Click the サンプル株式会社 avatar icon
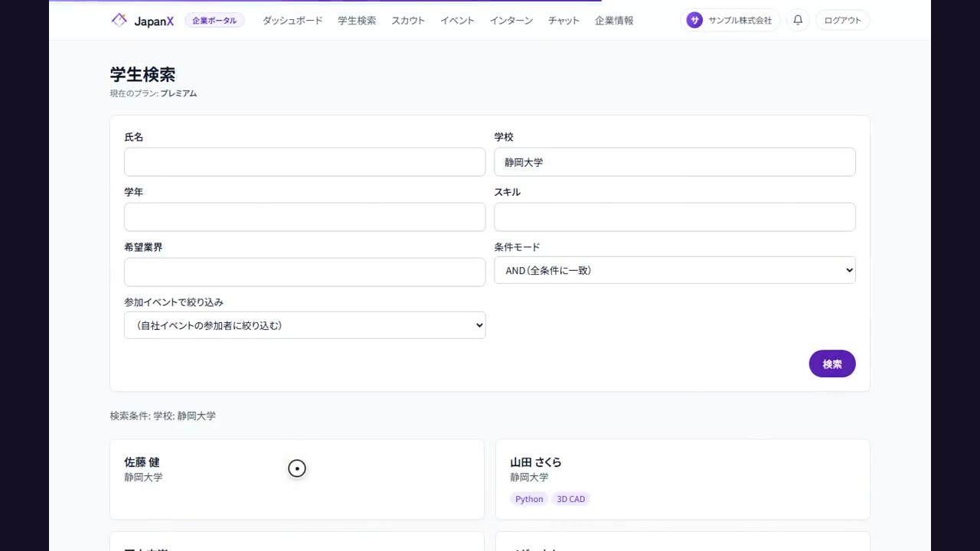This screenshot has width=980, height=551. pyautogui.click(x=694, y=20)
